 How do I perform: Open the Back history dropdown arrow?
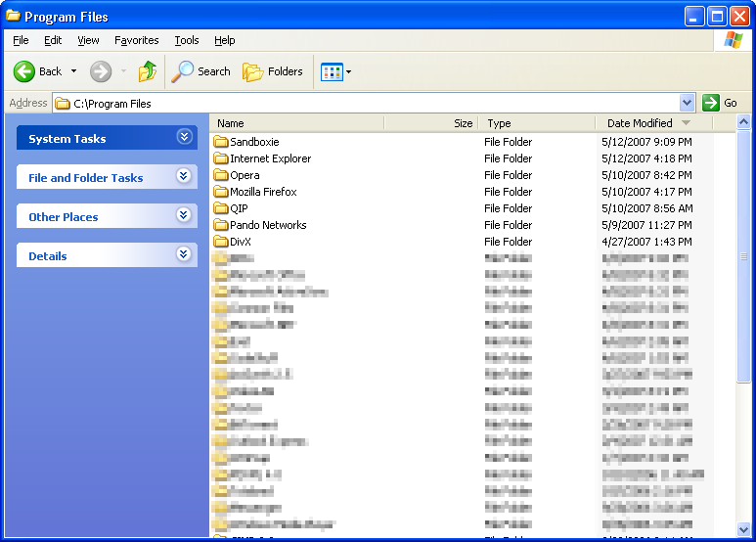(x=73, y=71)
